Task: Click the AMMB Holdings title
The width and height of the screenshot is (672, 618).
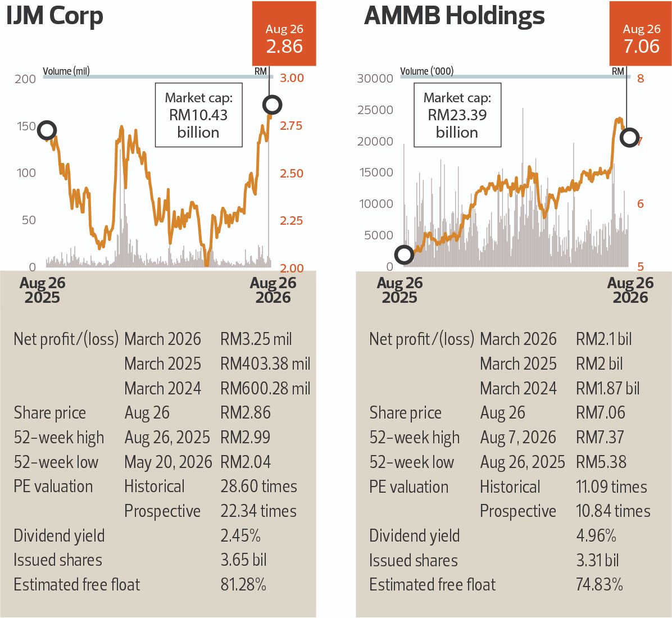Action: [x=454, y=16]
